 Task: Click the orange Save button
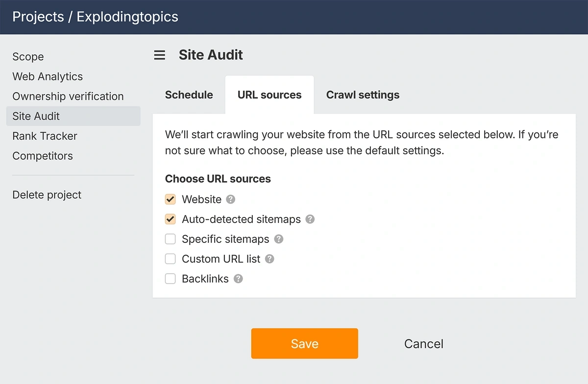point(305,343)
